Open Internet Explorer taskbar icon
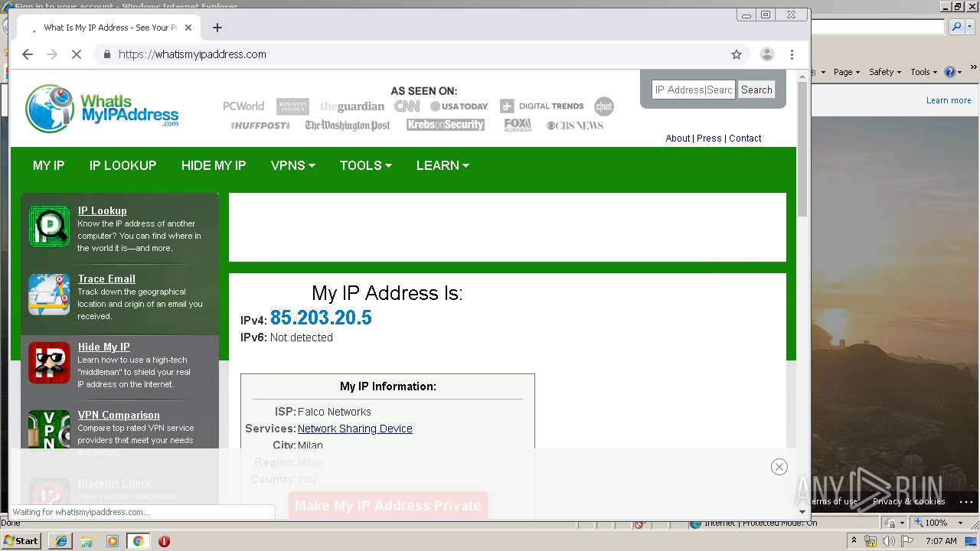 60,541
